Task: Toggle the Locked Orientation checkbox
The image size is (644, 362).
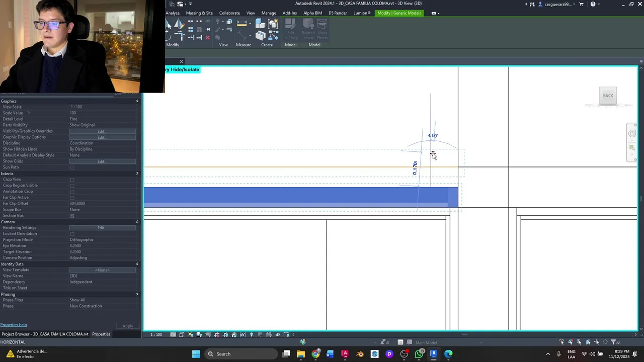Action: 72,234
